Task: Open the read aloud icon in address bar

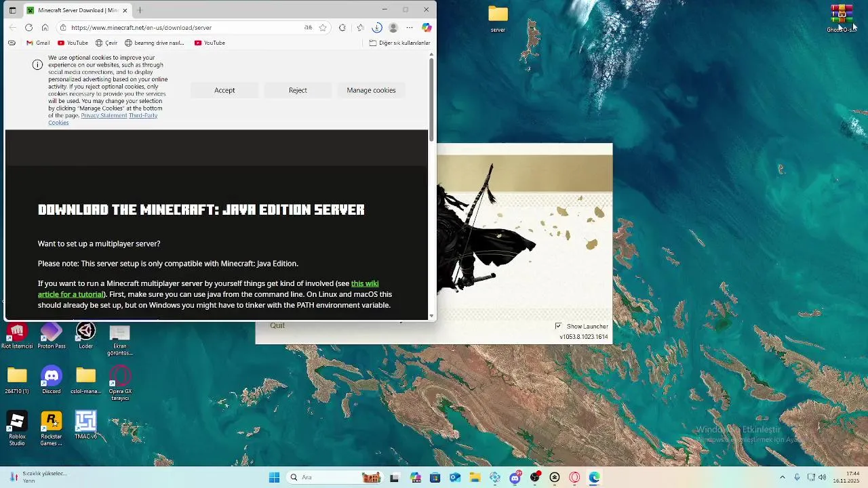Action: coord(308,28)
